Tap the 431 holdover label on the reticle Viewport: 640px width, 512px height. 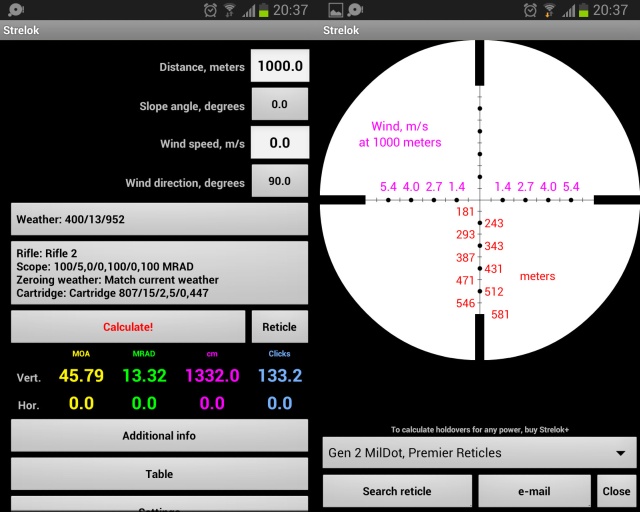[x=493, y=269]
